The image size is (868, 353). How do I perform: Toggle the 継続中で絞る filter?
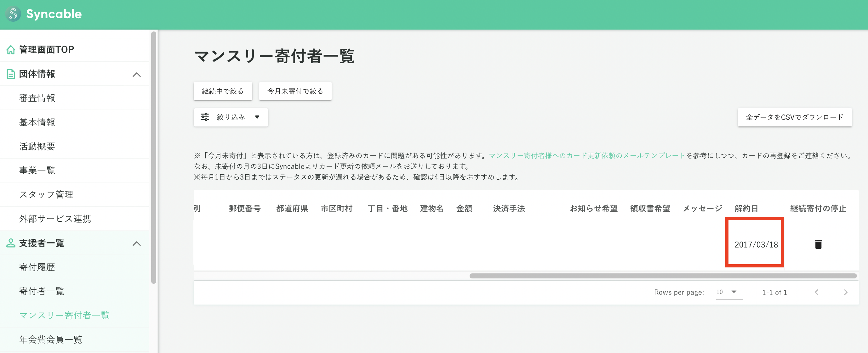[222, 91]
